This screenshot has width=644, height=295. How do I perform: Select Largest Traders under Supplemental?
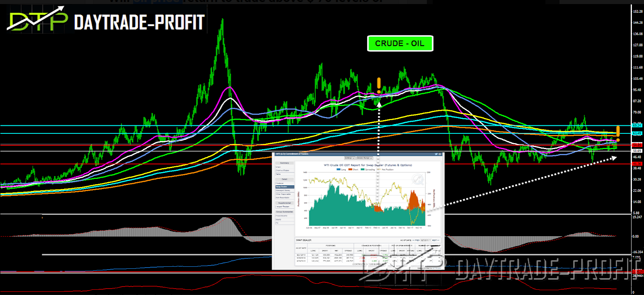point(285,207)
